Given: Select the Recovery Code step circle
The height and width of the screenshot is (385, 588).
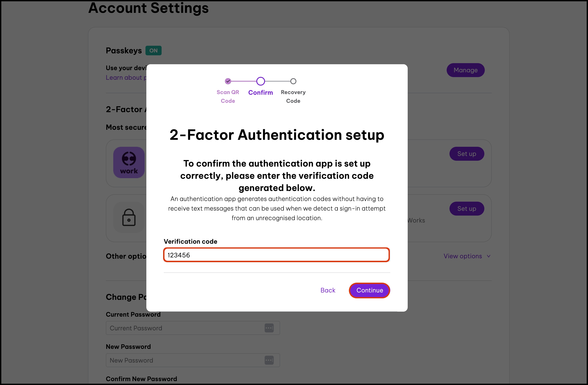Looking at the screenshot, I should (x=293, y=81).
